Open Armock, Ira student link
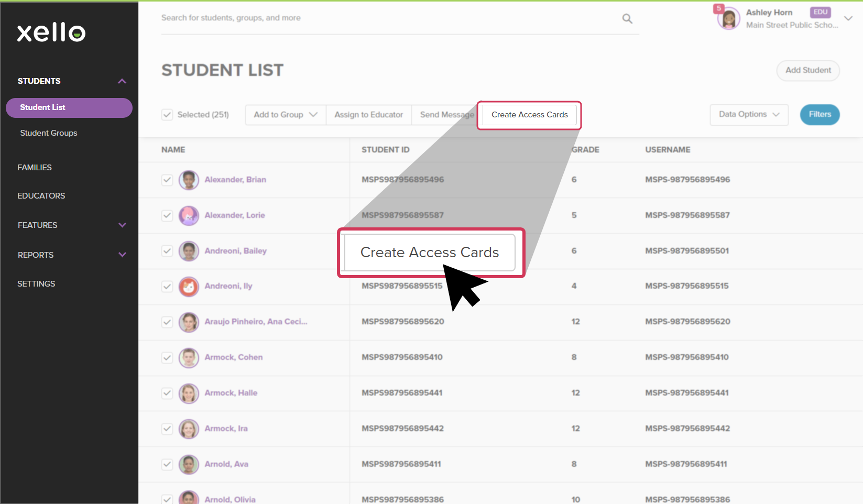863x504 pixels. pos(226,429)
